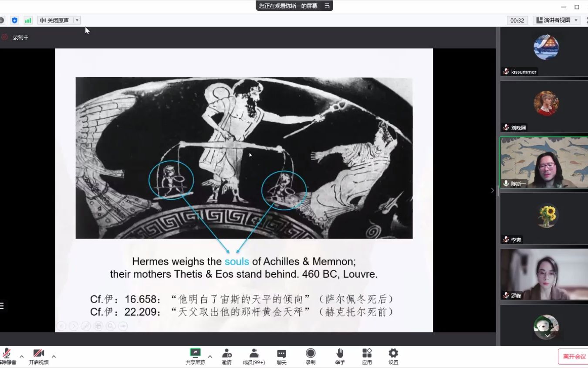Select 刘晚照's video thumbnail
The width and height of the screenshot is (588, 368).
tap(544, 106)
